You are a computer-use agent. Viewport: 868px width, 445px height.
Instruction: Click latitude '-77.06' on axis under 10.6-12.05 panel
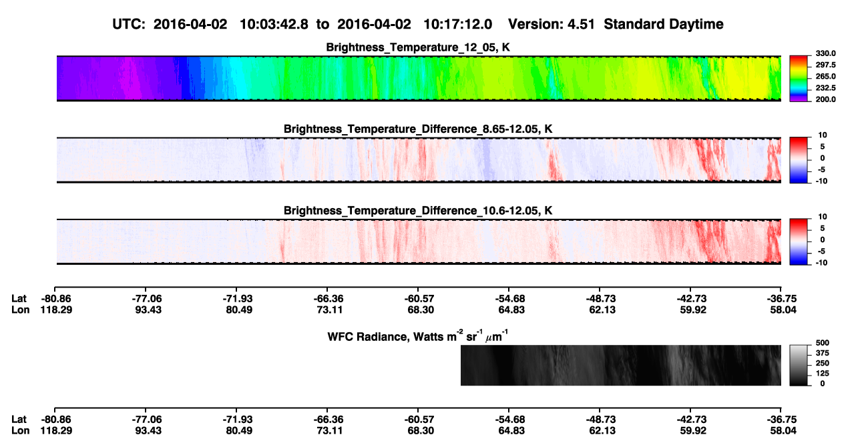click(148, 298)
